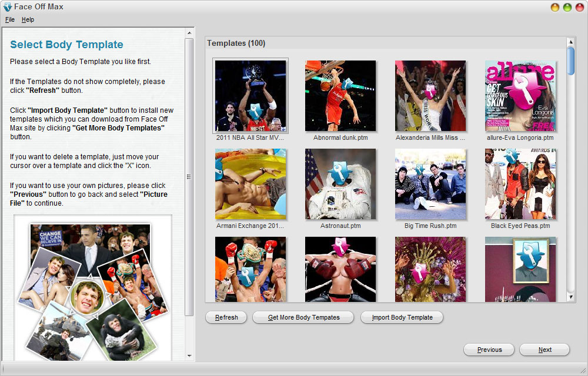Pick the Alexanderia Mills Miss World template
Image resolution: width=588 pixels, height=376 pixels.
point(430,96)
